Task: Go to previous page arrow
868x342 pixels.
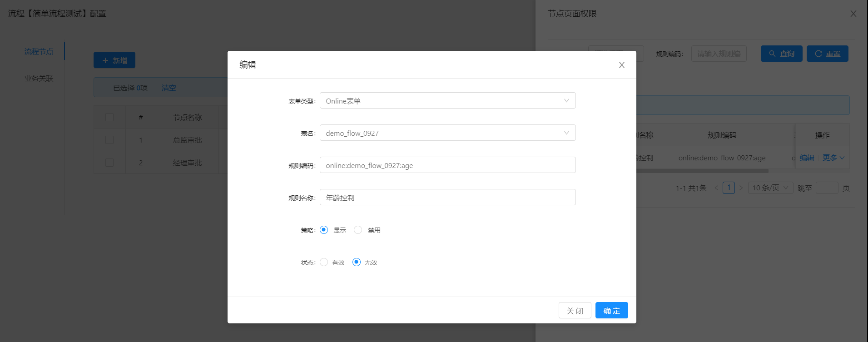Action: [716, 188]
